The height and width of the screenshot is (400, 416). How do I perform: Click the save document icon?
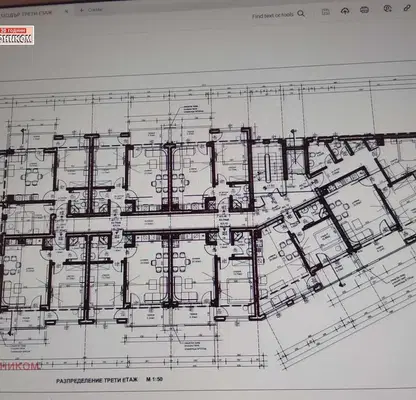[325, 12]
